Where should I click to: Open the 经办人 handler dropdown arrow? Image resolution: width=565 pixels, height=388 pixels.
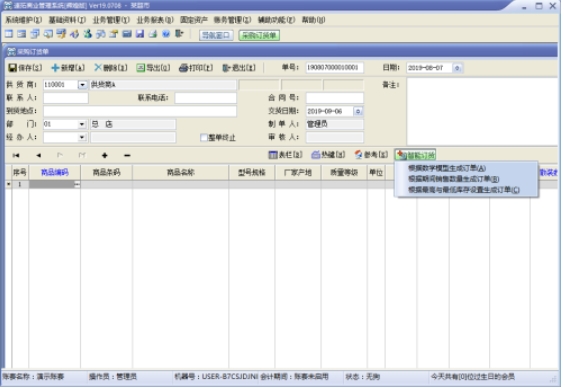[x=82, y=137]
